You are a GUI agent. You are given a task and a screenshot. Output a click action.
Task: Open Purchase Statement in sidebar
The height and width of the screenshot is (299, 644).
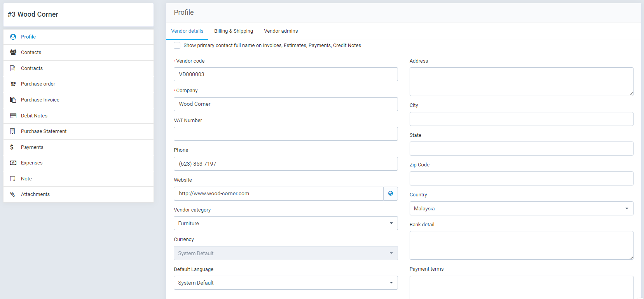[44, 131]
